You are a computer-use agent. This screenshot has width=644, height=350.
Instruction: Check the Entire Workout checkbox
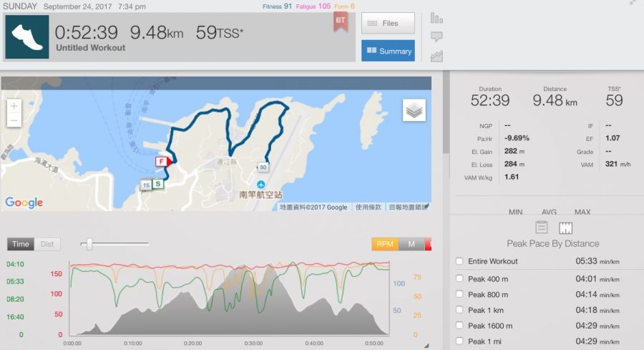[459, 261]
